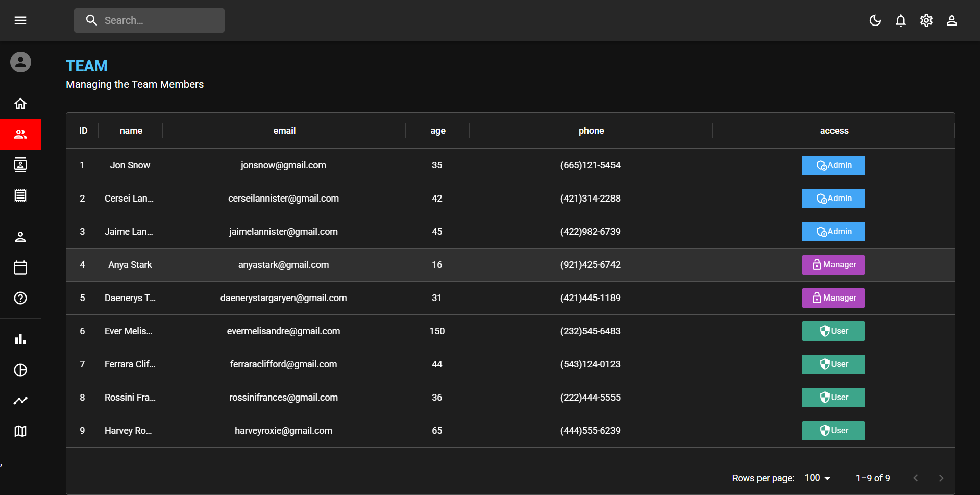The image size is (980, 495).
Task: Open the FAQ help icon in sidebar
Action: tap(20, 298)
